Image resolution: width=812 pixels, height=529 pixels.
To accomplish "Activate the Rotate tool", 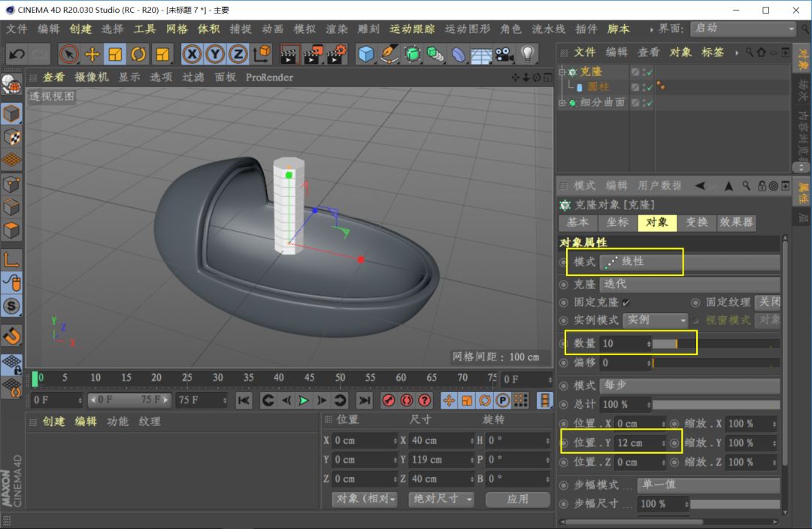I will 138,53.
